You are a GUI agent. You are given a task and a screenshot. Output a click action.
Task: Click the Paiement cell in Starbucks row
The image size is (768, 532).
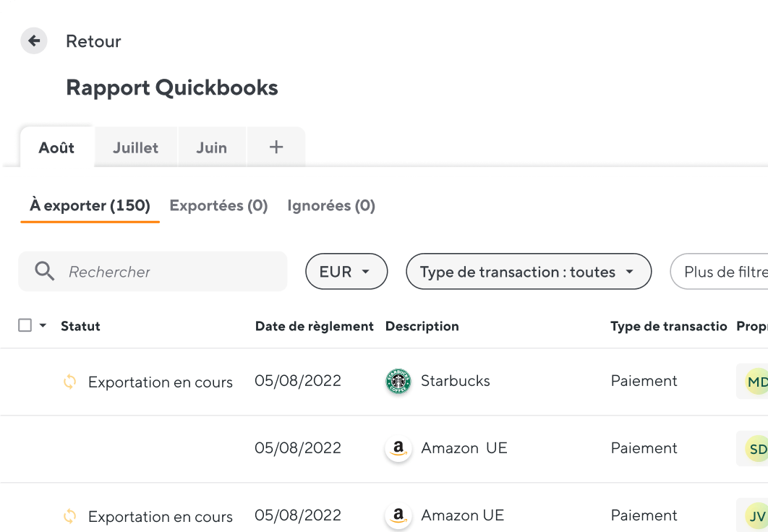pyautogui.click(x=644, y=381)
